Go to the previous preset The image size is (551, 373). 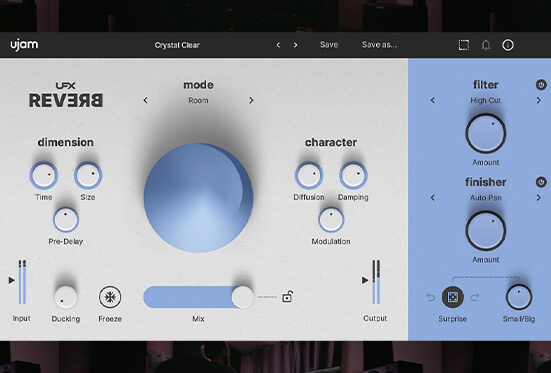(x=278, y=45)
